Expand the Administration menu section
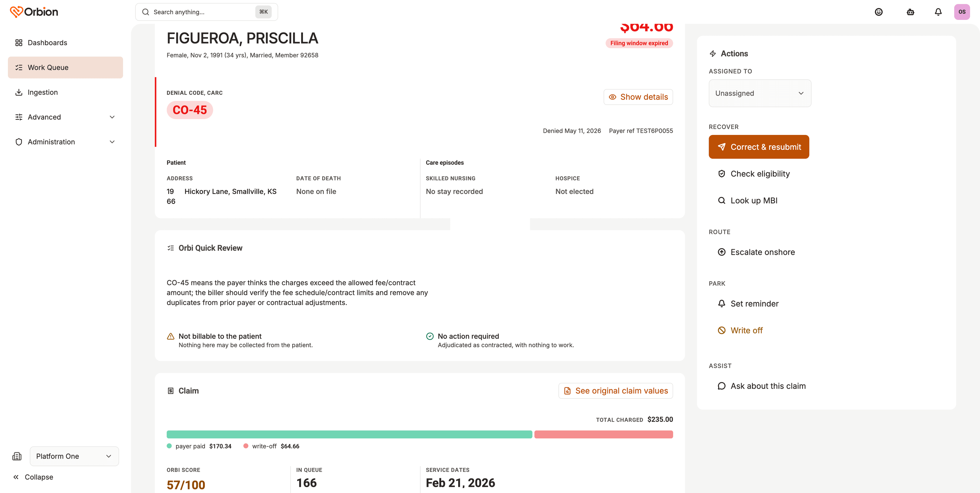This screenshot has height=493, width=980. pos(65,142)
